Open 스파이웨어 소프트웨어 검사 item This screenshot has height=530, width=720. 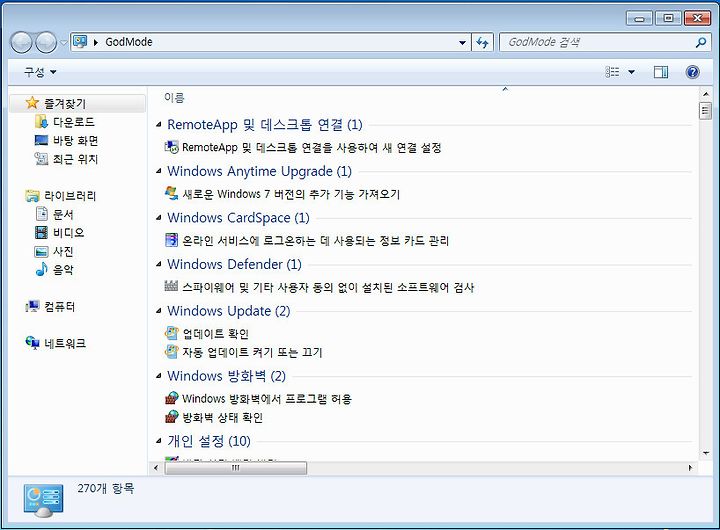328,288
